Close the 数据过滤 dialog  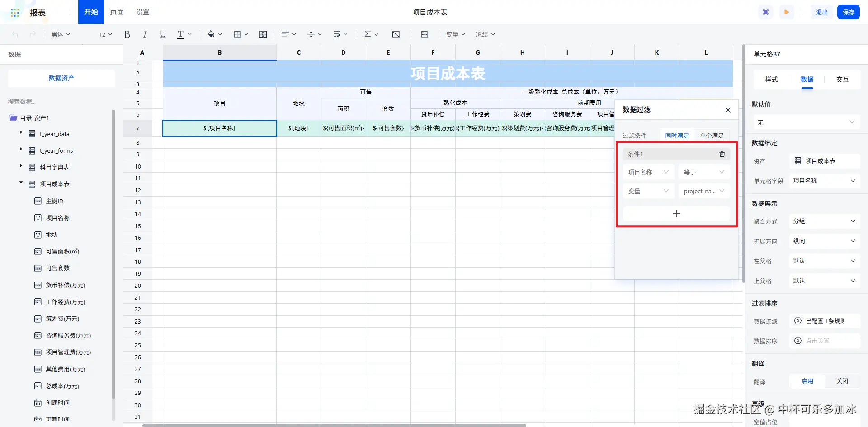(728, 110)
